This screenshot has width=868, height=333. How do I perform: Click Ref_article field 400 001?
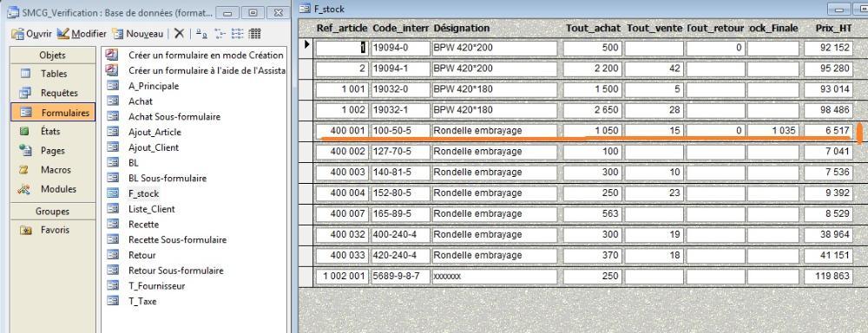click(x=341, y=131)
